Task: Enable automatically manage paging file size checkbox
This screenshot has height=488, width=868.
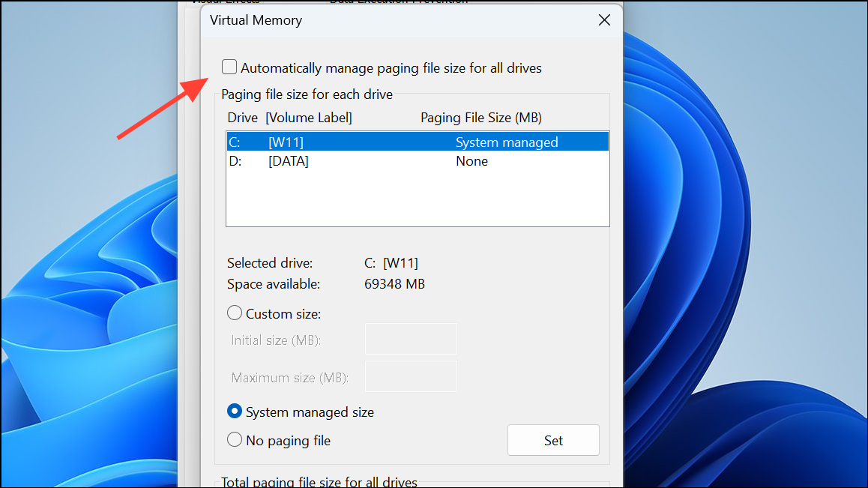Action: [x=229, y=67]
